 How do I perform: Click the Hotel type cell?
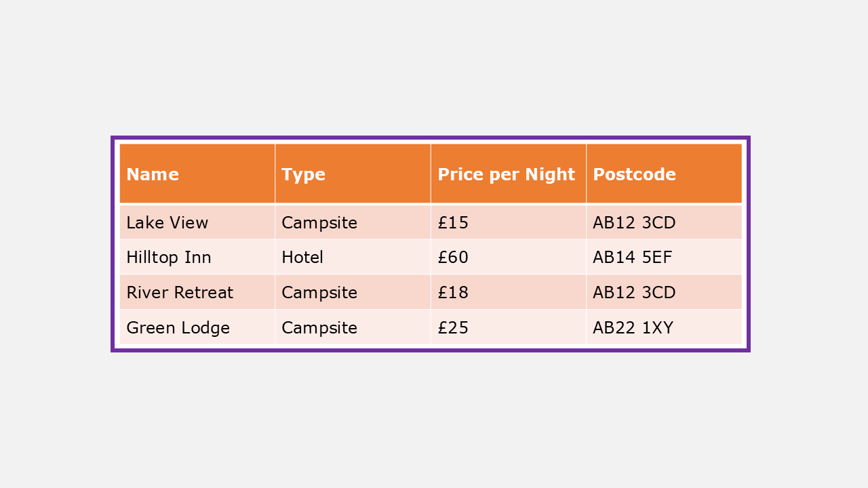pyautogui.click(x=353, y=258)
